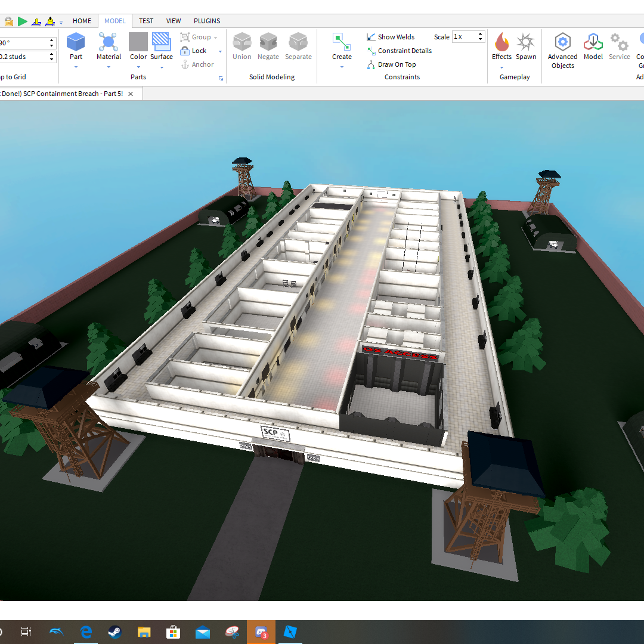Viewport: 644px width, 644px height.
Task: Expand the Part dropdown arrow
Action: (76, 67)
